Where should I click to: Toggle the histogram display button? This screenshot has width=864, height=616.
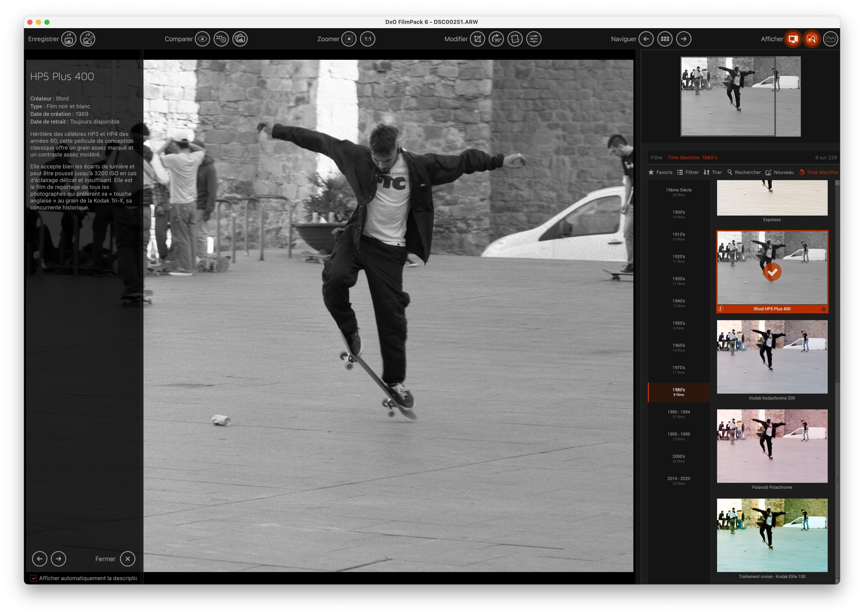(x=830, y=39)
